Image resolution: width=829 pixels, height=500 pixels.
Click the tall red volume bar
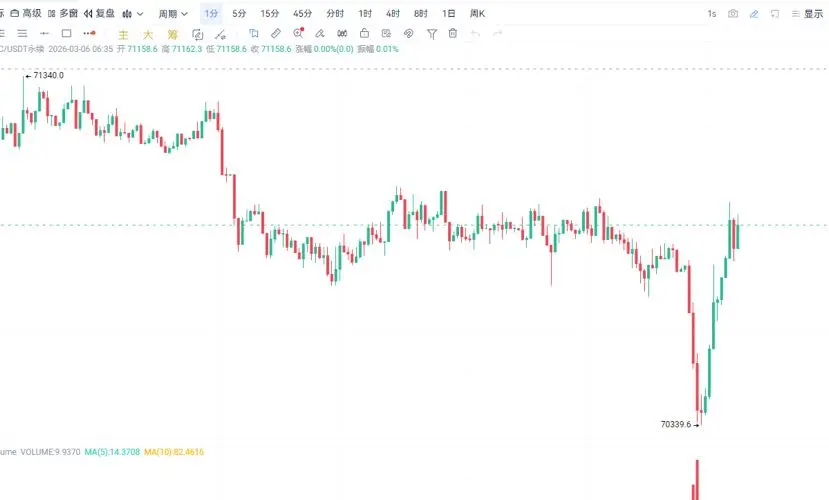click(697, 480)
